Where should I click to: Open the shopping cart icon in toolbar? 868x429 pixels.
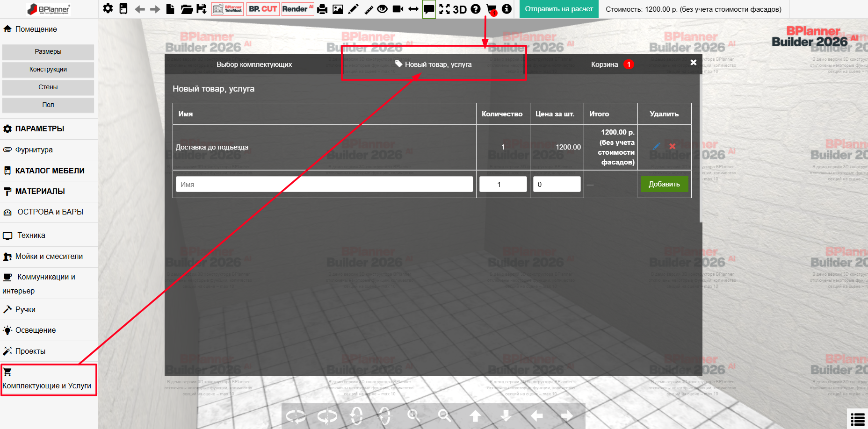tap(492, 9)
